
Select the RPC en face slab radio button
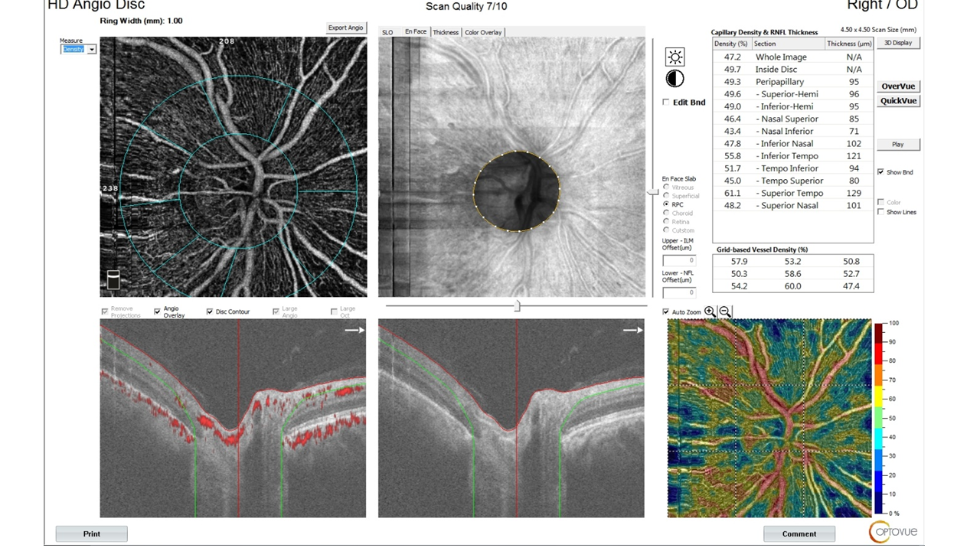point(666,204)
